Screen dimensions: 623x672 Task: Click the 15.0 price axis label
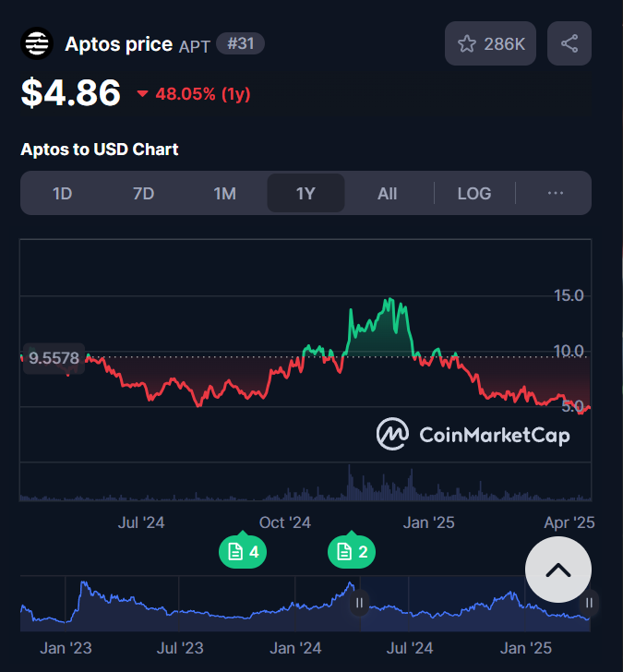(569, 295)
